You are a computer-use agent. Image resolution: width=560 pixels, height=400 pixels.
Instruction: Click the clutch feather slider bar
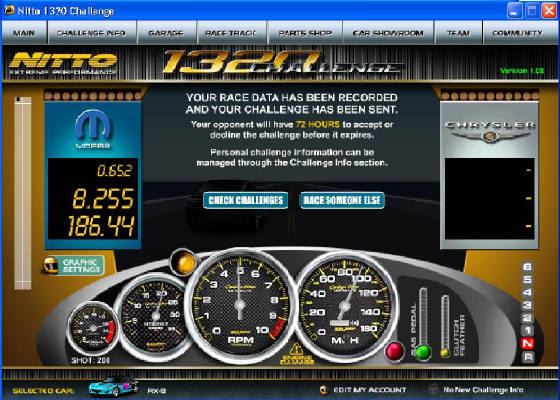coord(445,321)
